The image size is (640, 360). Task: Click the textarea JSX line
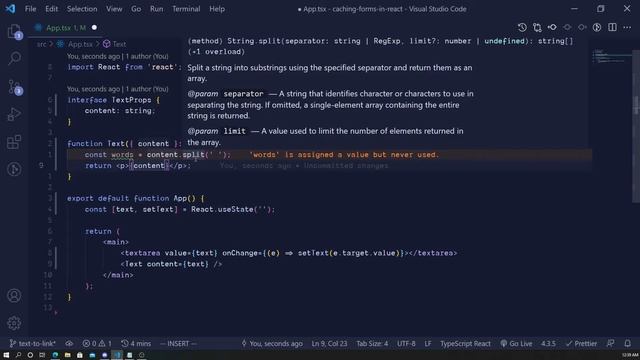point(289,253)
